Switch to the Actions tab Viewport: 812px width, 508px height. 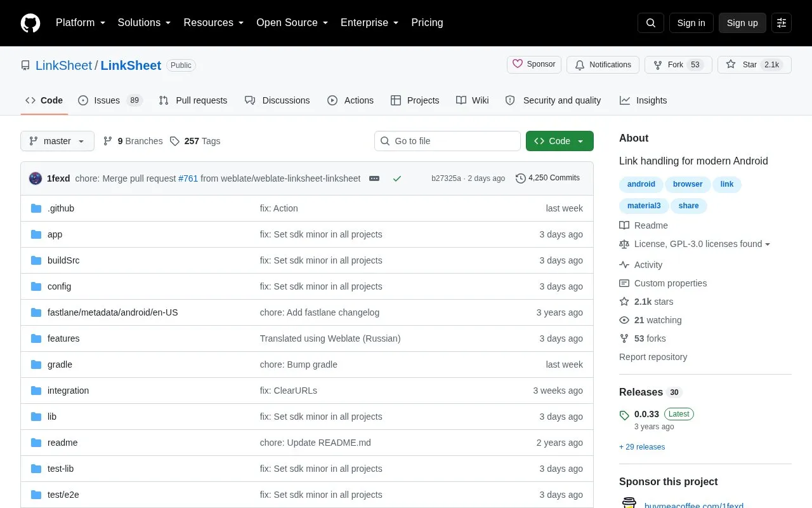[x=350, y=100]
